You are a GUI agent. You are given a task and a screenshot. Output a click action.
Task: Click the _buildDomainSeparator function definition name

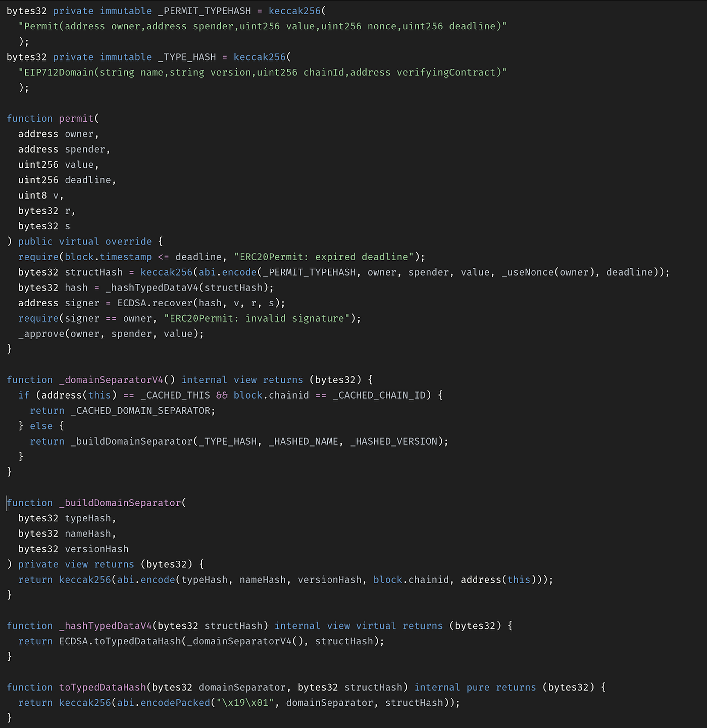tap(120, 503)
